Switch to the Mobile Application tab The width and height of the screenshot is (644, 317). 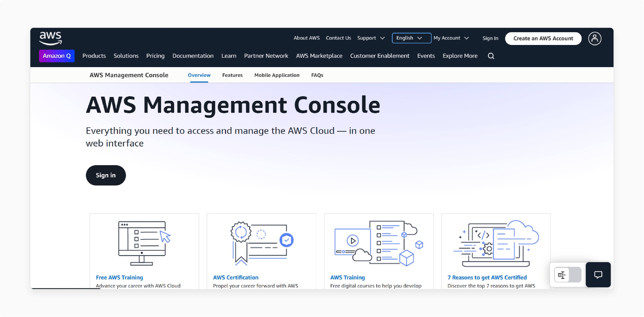(x=277, y=75)
